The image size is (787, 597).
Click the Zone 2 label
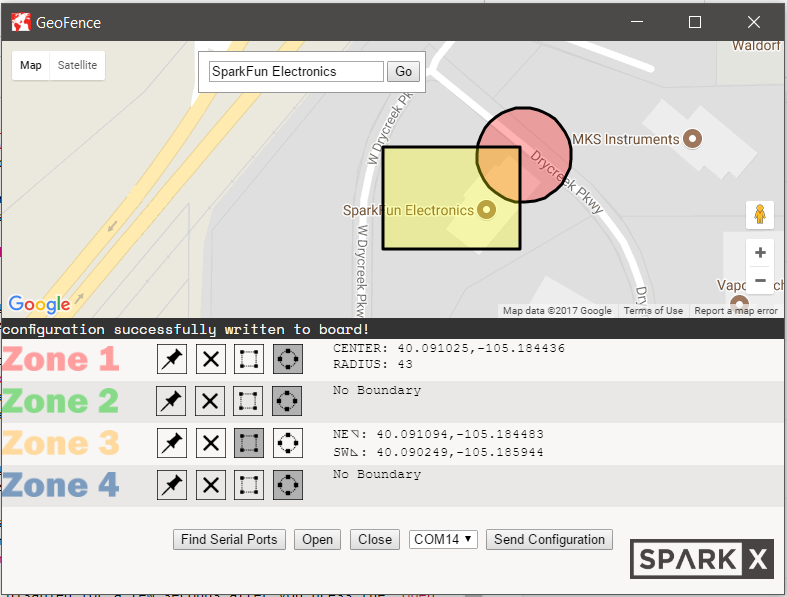tap(61, 401)
